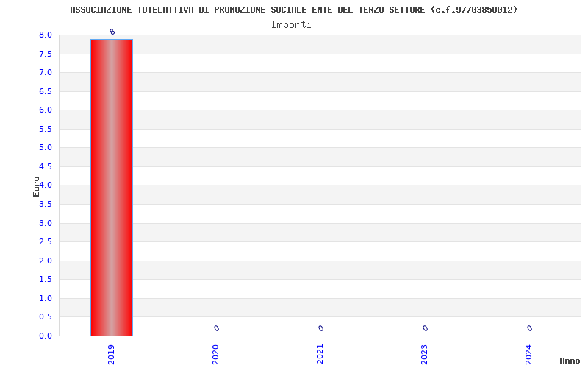The width and height of the screenshot is (588, 368).
Task: Click the 0 value label above 2023
Action: tap(425, 328)
